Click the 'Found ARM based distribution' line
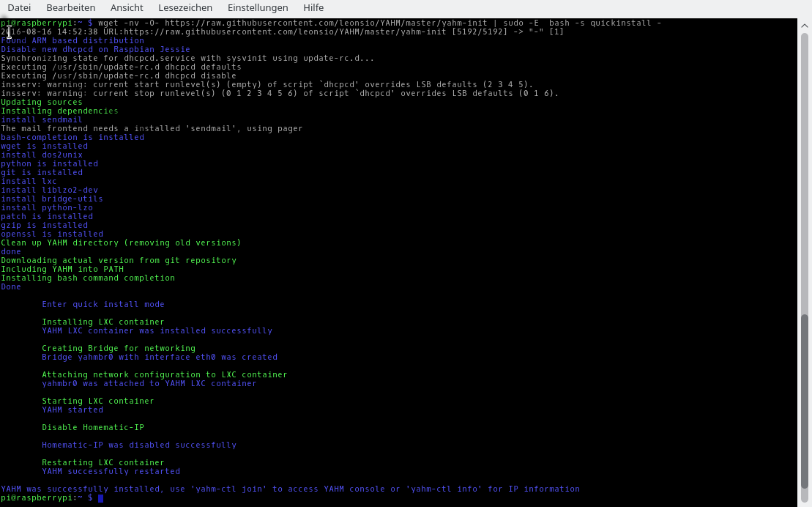This screenshot has height=507, width=812. pos(72,41)
